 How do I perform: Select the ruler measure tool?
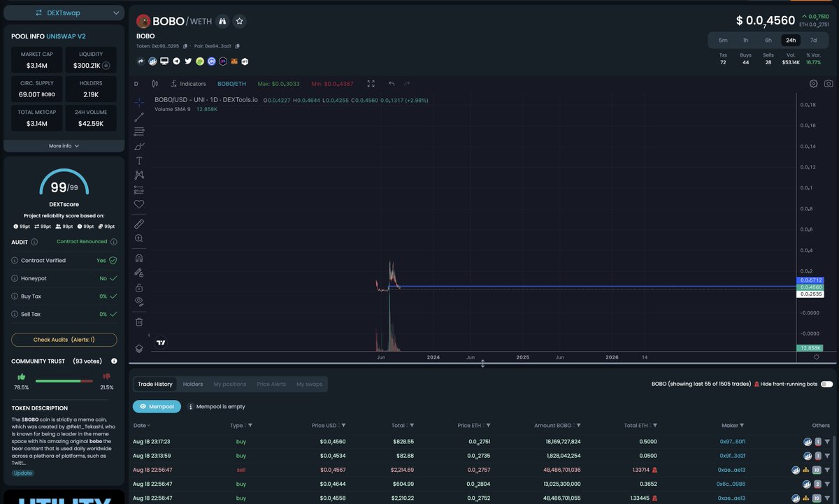click(139, 224)
